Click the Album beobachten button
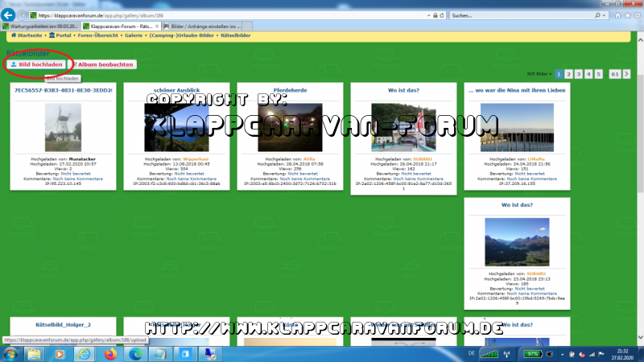Screen dimensions: 644x362 click(105, 64)
